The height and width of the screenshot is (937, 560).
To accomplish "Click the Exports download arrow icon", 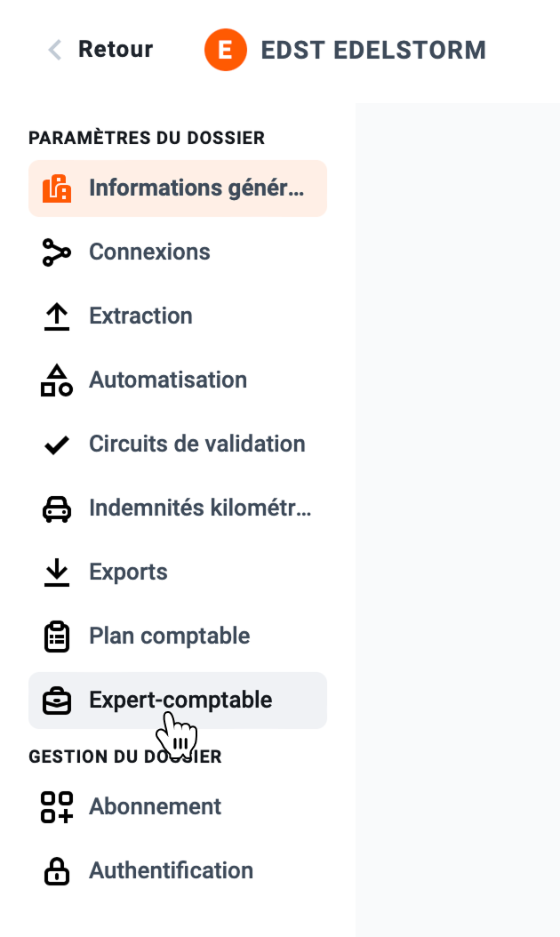I will point(57,572).
